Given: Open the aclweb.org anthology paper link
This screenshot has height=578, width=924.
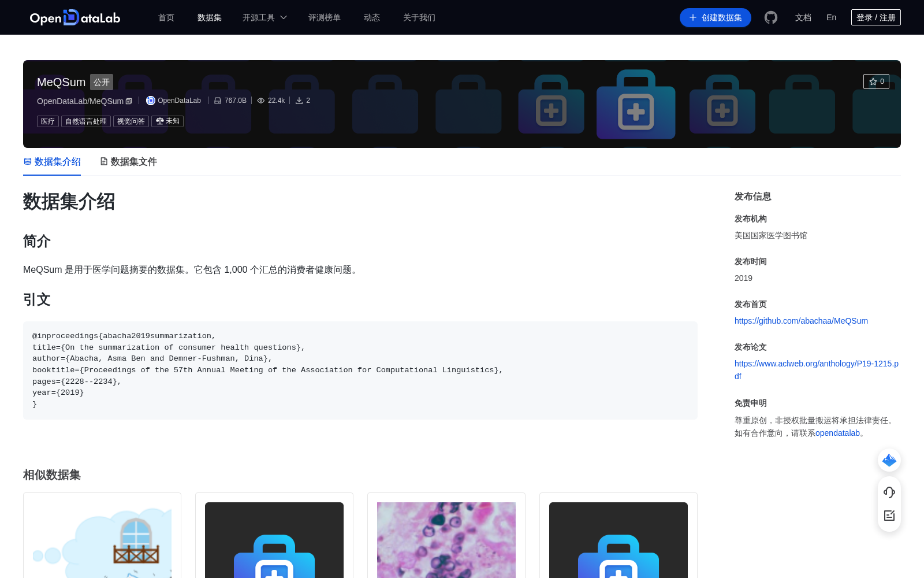Looking at the screenshot, I should click(817, 370).
